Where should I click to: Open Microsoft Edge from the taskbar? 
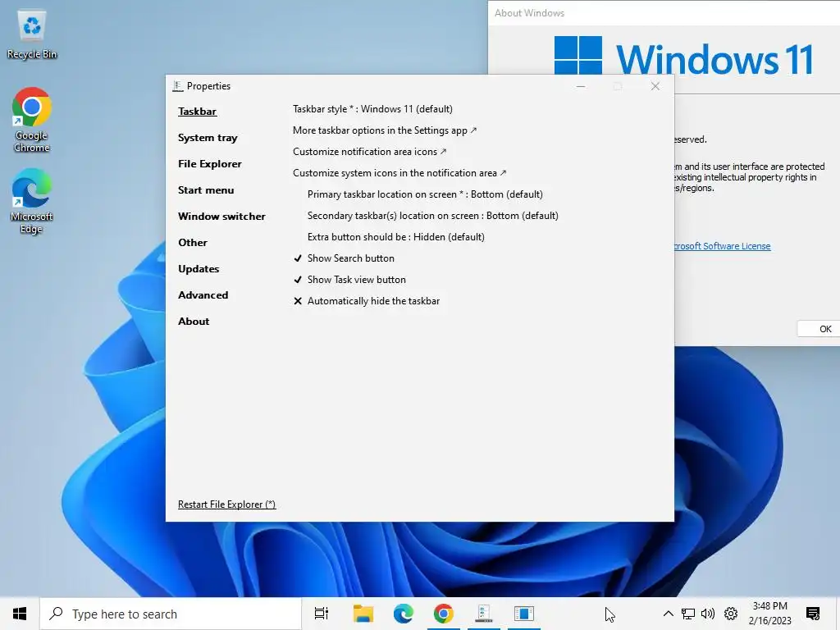pos(403,614)
